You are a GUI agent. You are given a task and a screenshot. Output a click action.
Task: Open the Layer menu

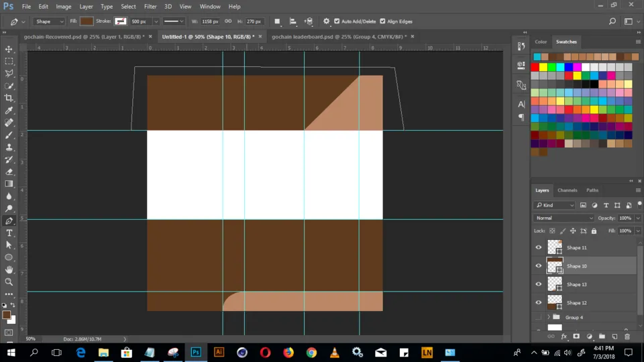(x=86, y=7)
